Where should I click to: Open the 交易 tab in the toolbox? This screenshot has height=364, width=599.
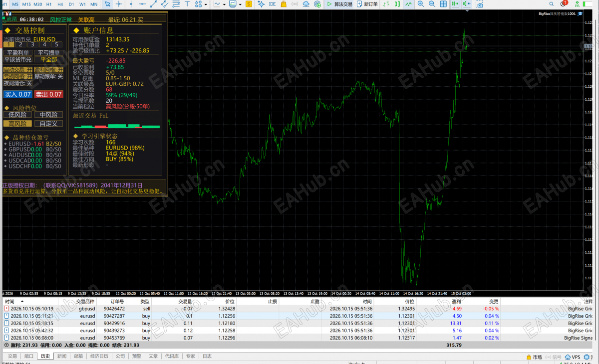click(12, 357)
